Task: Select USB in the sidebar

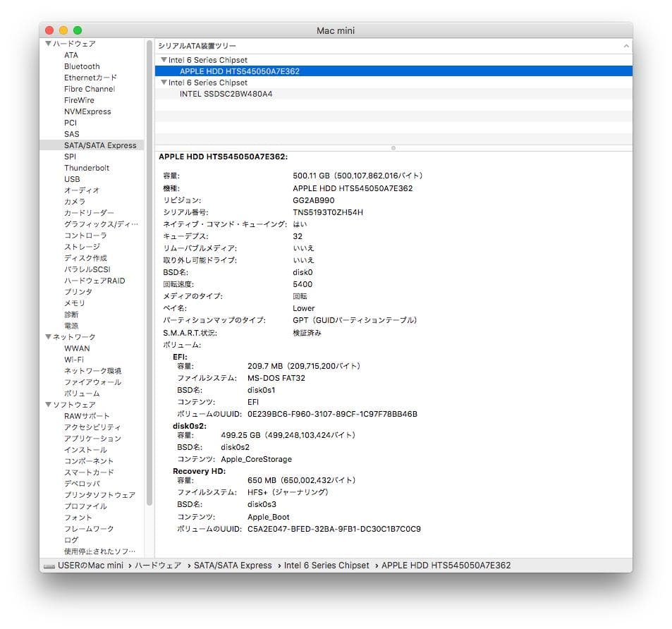Action: click(x=72, y=179)
